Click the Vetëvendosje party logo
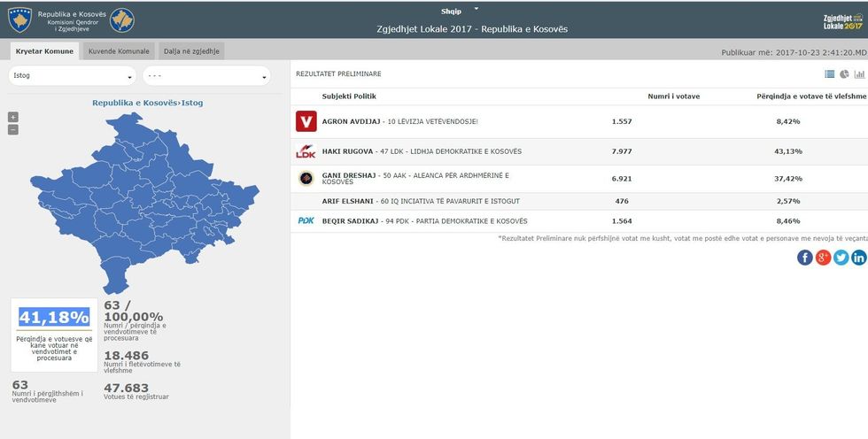The image size is (868, 439). [x=306, y=121]
